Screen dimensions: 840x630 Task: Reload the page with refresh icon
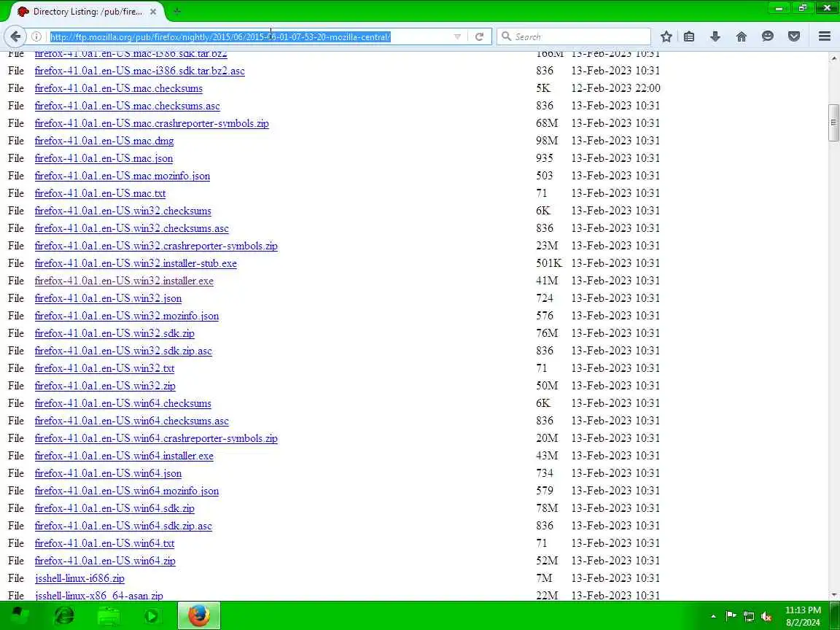pos(480,36)
